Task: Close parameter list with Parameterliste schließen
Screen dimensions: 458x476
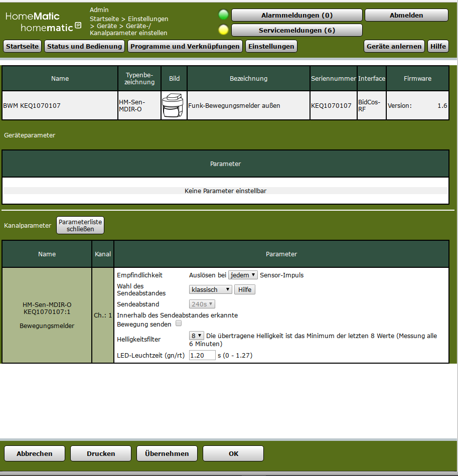Action: click(80, 225)
